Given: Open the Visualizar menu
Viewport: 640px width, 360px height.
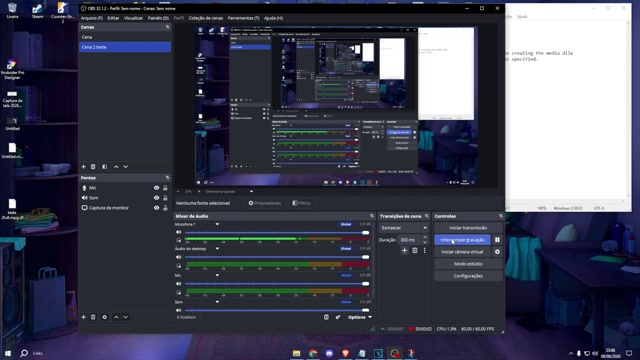Looking at the screenshot, I should point(133,18).
